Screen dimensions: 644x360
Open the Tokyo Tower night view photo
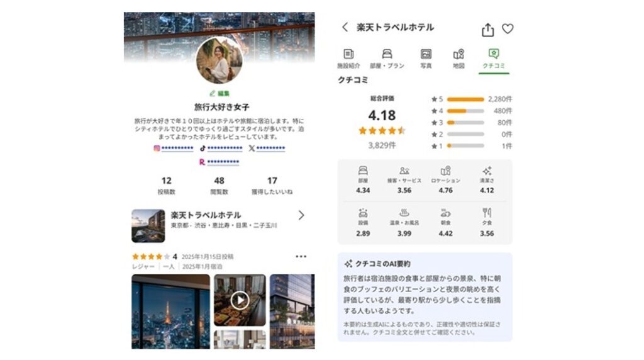[x=170, y=312]
